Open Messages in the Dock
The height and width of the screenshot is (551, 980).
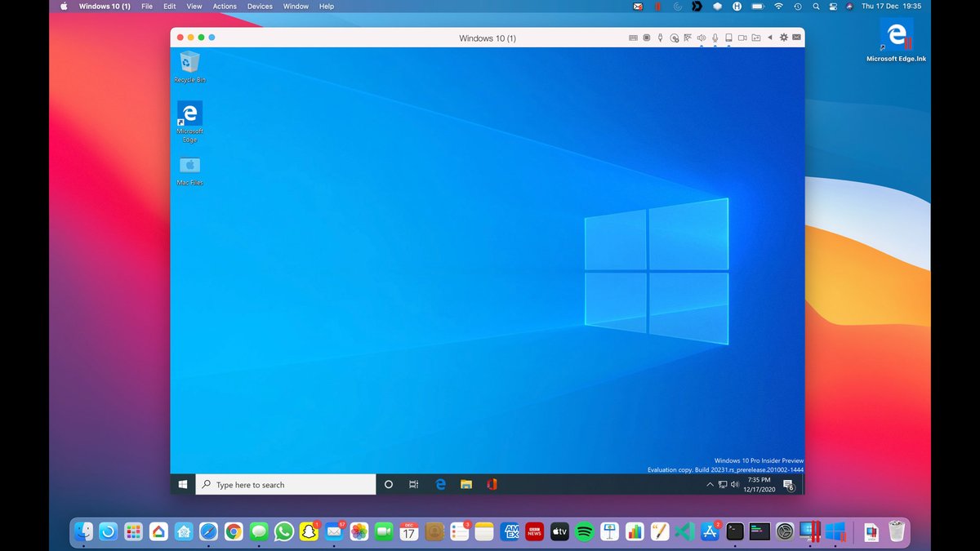[259, 532]
